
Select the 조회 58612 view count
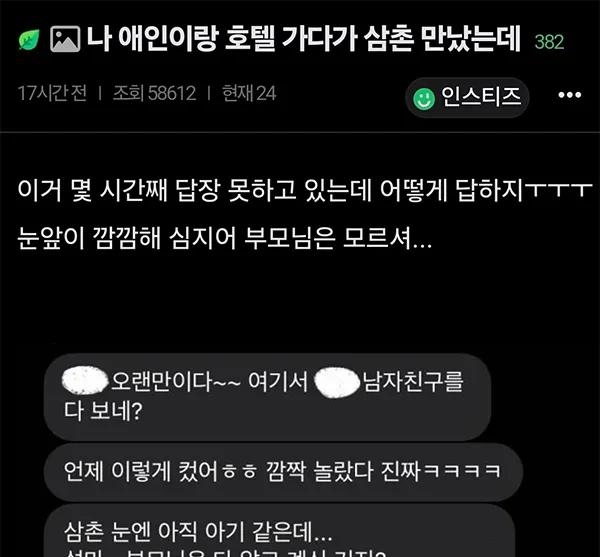pos(154,93)
